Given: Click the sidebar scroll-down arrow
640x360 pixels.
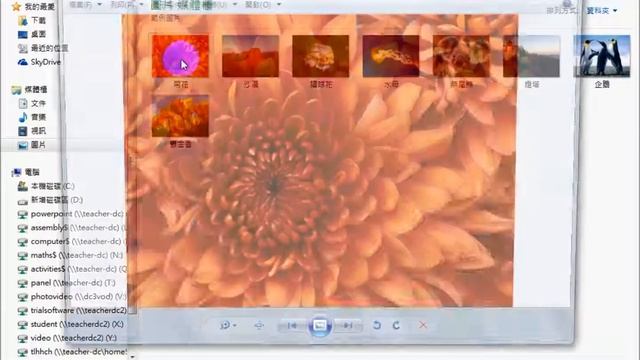Looking at the screenshot, I should (x=132, y=356).
